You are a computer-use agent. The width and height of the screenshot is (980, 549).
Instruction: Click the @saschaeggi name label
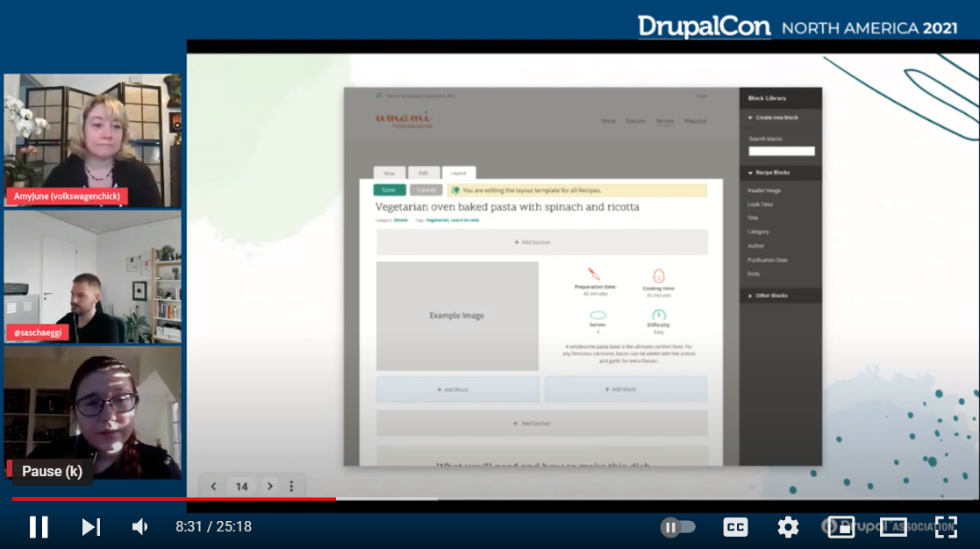pos(38,332)
